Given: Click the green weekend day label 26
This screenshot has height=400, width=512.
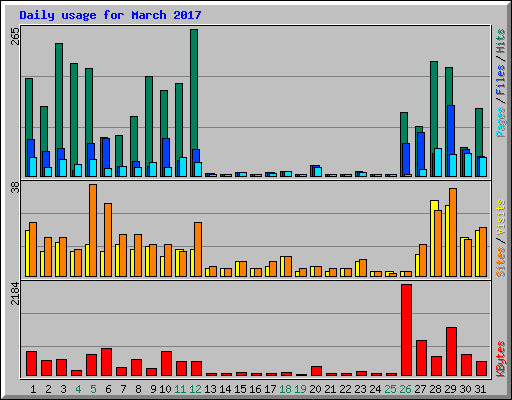Looking at the screenshot, I should pos(405,389).
